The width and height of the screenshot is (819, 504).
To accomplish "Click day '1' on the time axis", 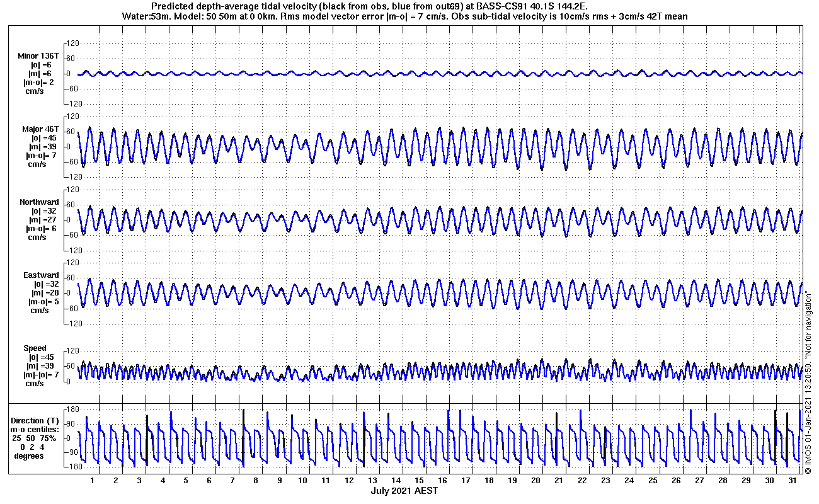I will pyautogui.click(x=92, y=480).
